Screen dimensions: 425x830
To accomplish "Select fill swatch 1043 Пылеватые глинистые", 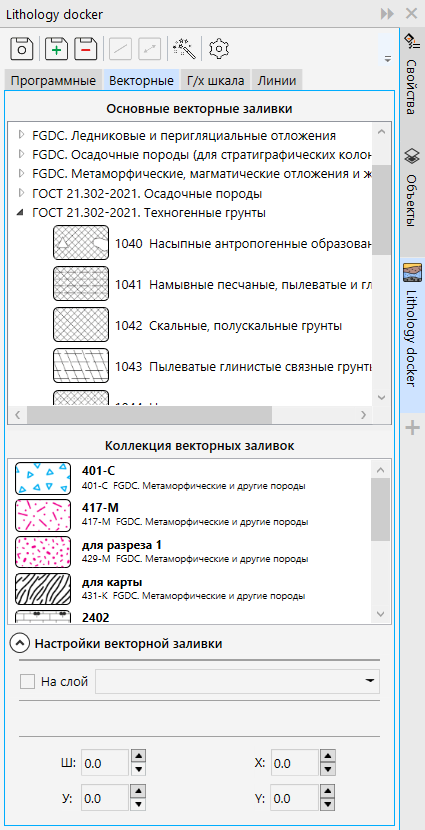I will click(x=81, y=366).
